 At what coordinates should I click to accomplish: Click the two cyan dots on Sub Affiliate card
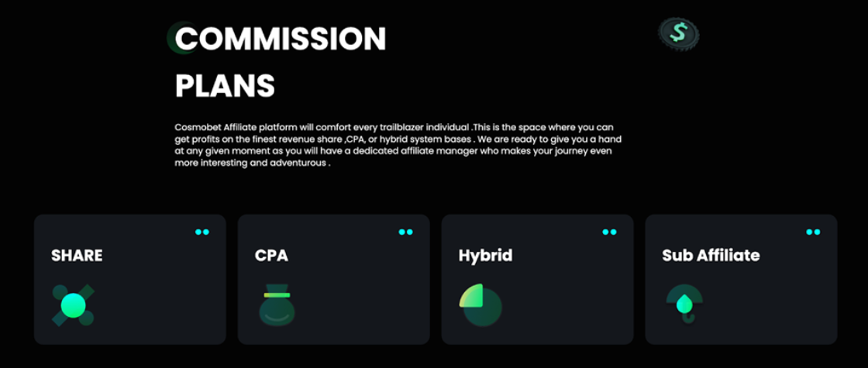(813, 232)
